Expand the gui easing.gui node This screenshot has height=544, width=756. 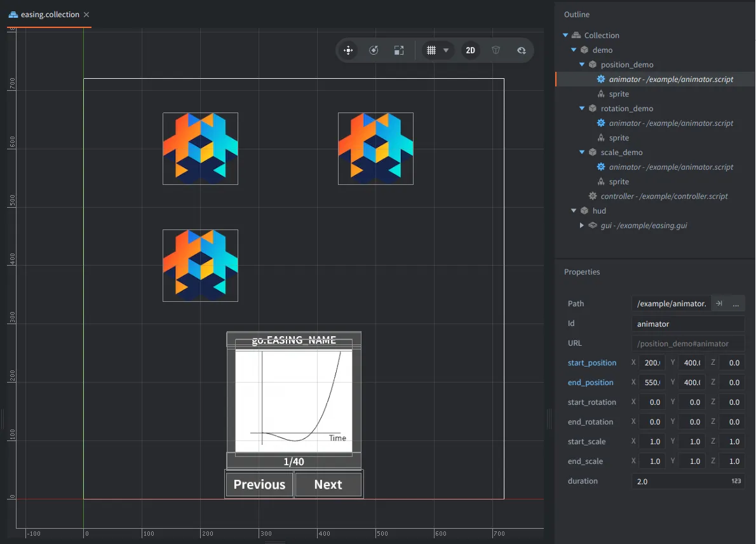[582, 226]
